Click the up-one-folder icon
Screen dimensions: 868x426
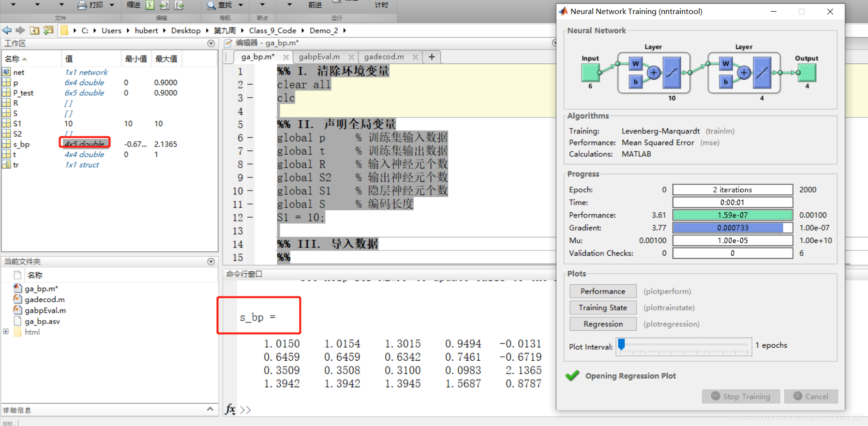34,30
